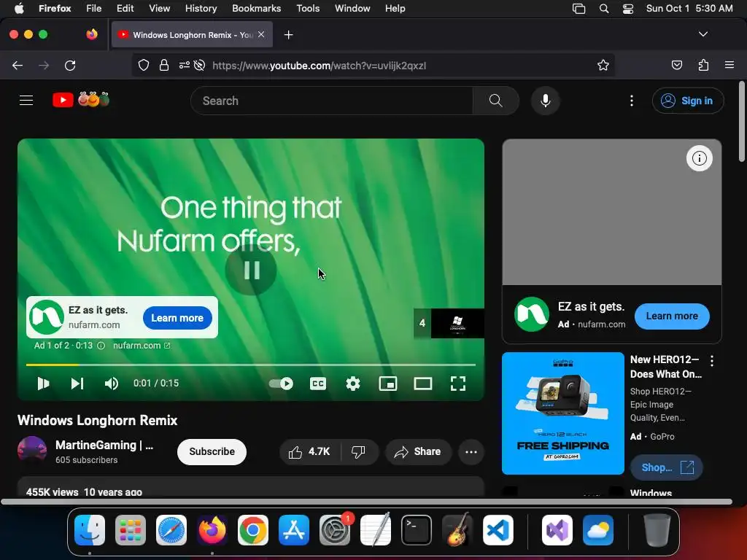Skip to next video in player
747x560 pixels.
click(x=77, y=384)
